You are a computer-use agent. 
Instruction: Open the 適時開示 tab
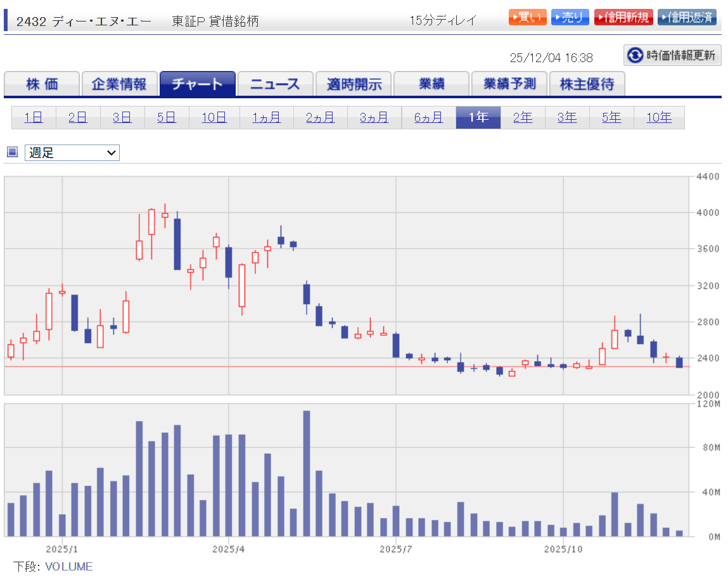(354, 84)
